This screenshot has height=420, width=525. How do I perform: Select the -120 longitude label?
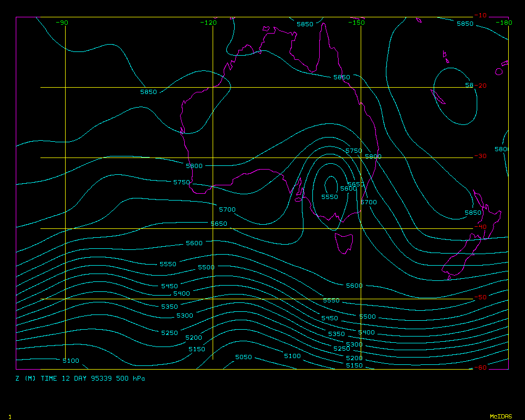point(209,23)
